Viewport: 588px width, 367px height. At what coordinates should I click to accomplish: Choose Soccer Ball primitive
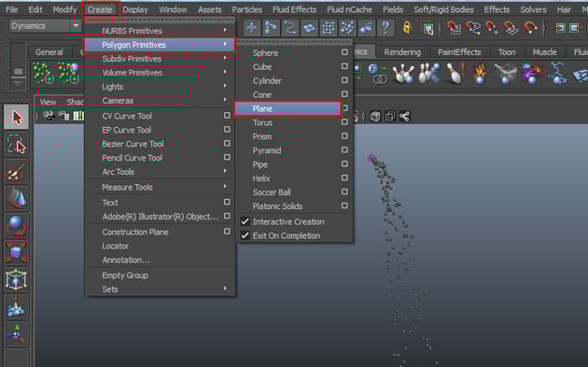272,192
